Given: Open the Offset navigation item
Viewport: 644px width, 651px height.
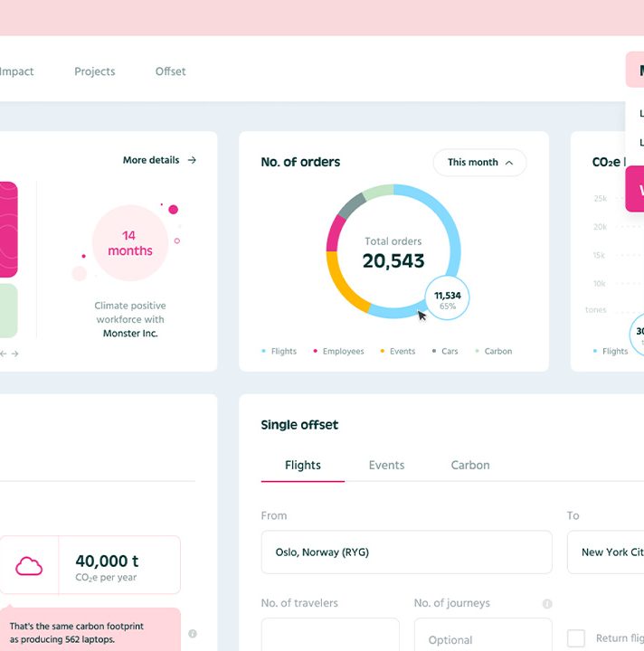Looking at the screenshot, I should (x=170, y=71).
